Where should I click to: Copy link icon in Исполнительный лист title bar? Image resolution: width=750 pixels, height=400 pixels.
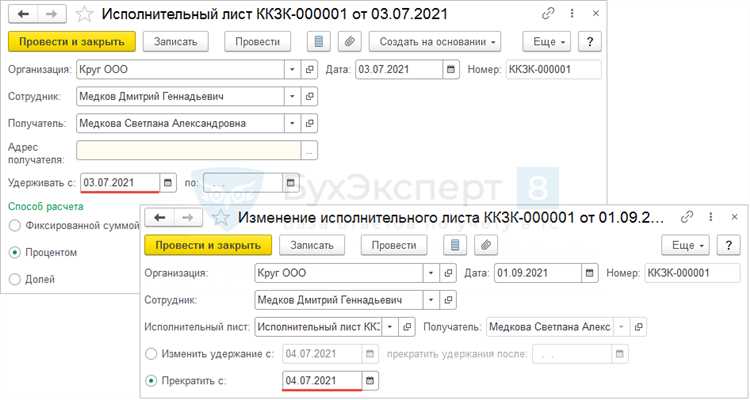tap(548, 14)
